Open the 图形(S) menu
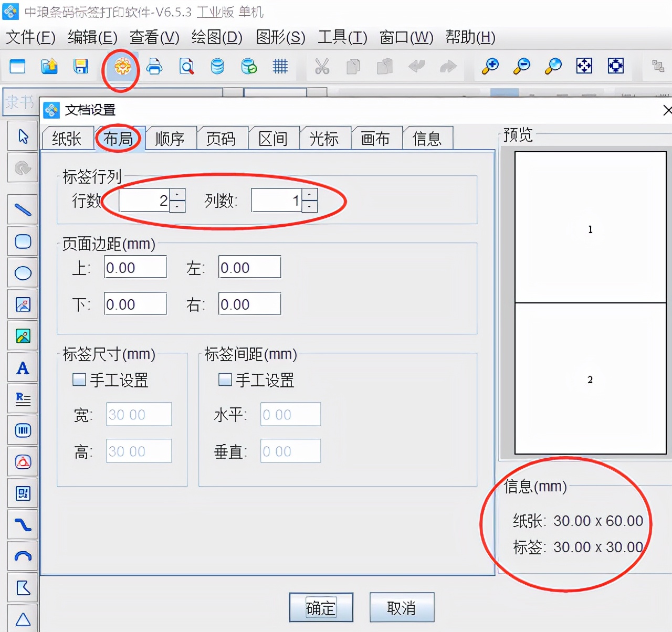 pos(280,37)
